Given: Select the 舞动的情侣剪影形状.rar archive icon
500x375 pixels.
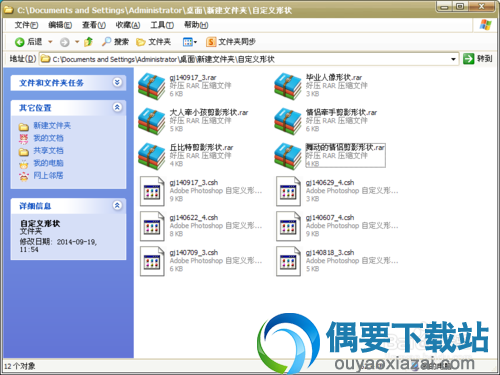Looking at the screenshot, I should tap(288, 156).
